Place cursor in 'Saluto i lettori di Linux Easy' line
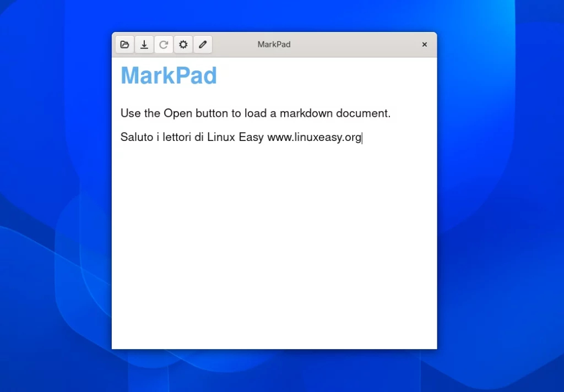This screenshot has height=392, width=564. pyautogui.click(x=241, y=137)
